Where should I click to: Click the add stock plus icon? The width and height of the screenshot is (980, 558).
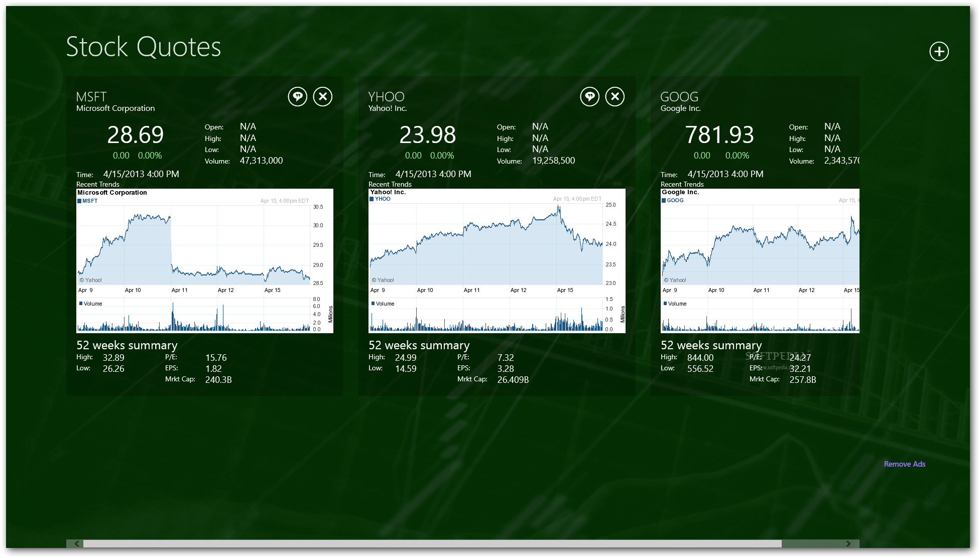(939, 51)
